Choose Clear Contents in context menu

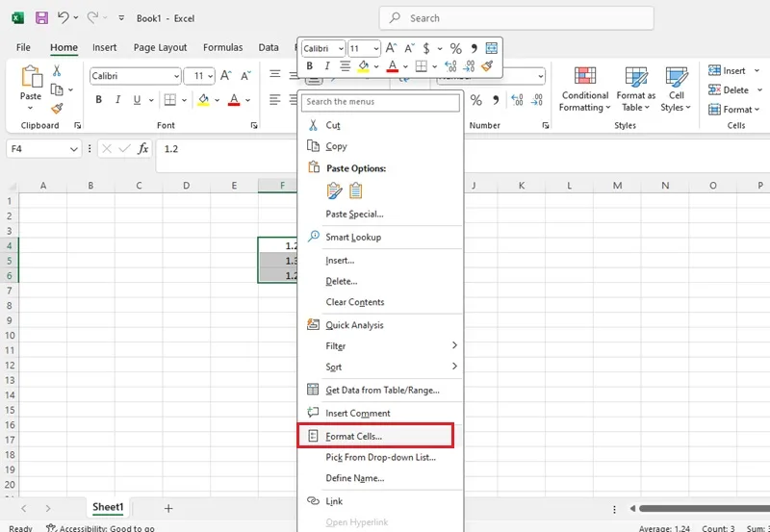380,302
